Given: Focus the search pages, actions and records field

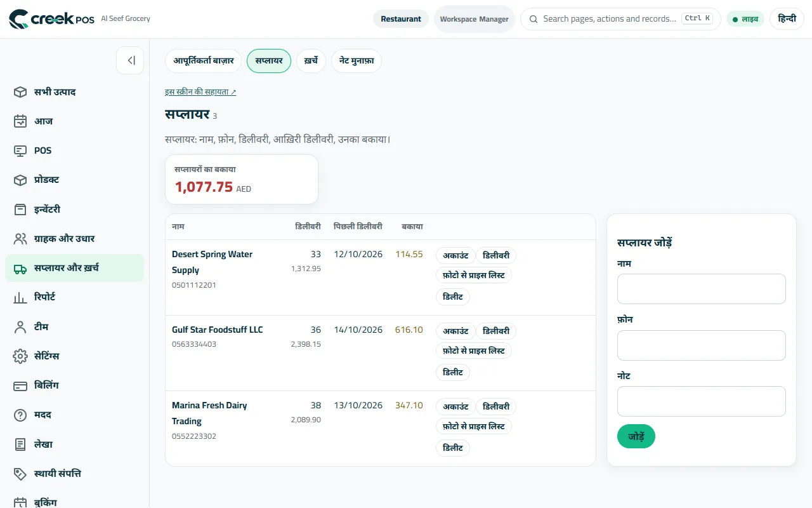Looking at the screenshot, I should (x=620, y=19).
